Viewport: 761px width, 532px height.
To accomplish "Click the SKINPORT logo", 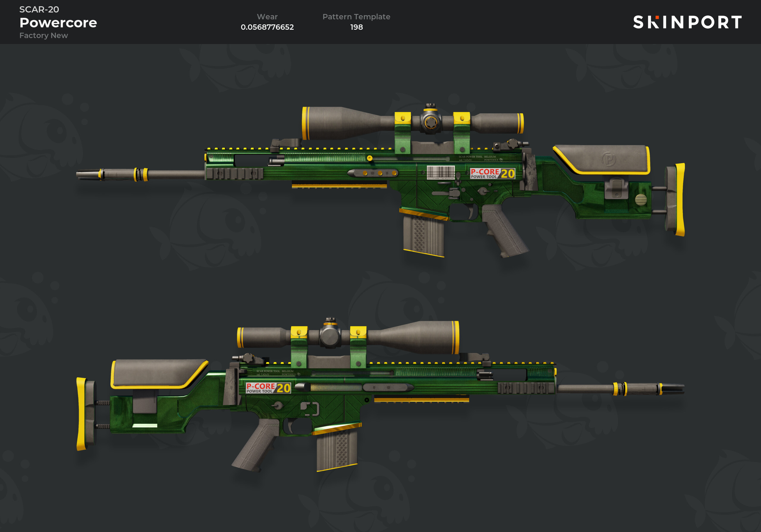I will (687, 22).
